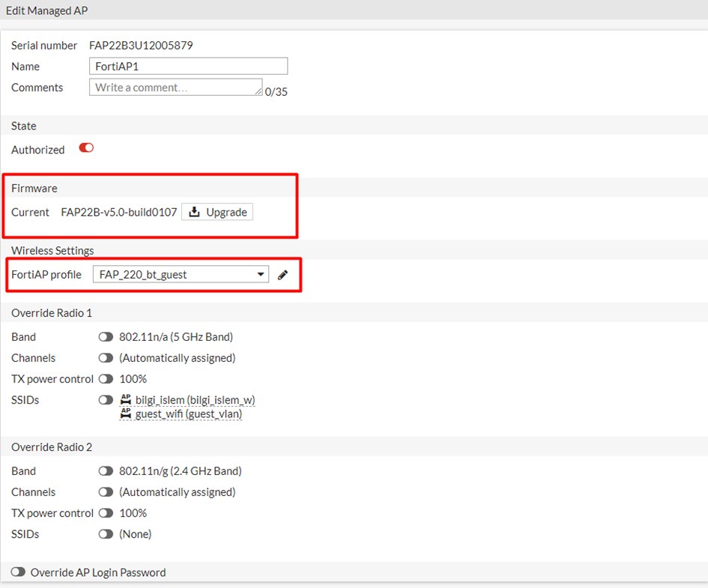The image size is (708, 588).
Task: Turn on Radio 1 SSIDs override
Action: (x=106, y=400)
